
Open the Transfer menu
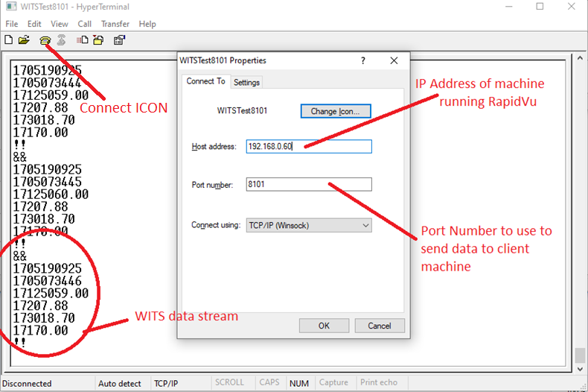coord(115,24)
